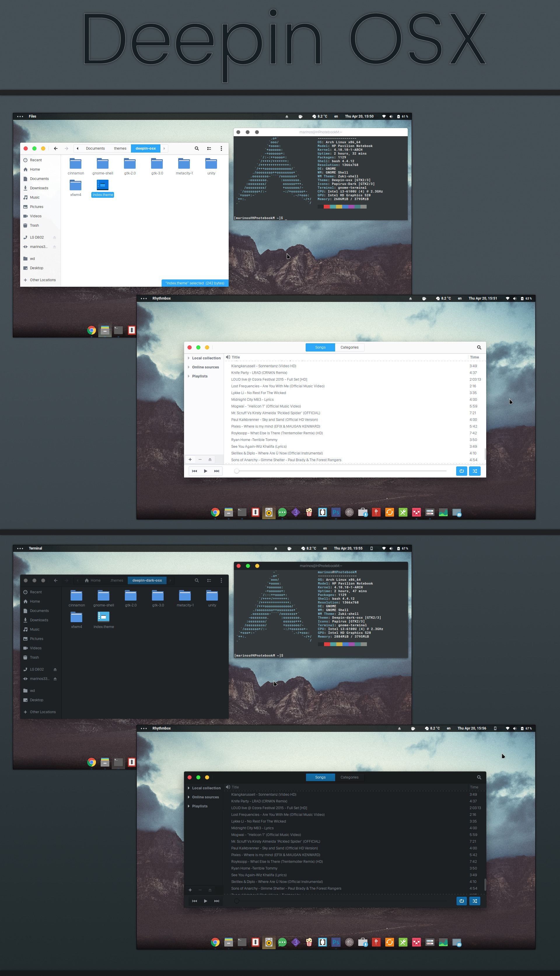
Task: Click clock showing Thu Apr 20, 15:51
Action: tap(483, 298)
